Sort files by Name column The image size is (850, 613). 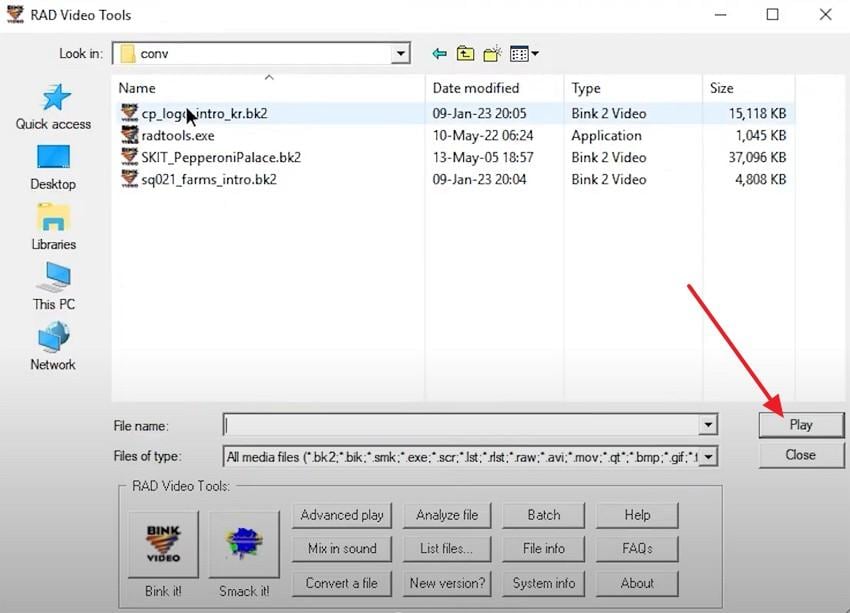click(x=268, y=88)
